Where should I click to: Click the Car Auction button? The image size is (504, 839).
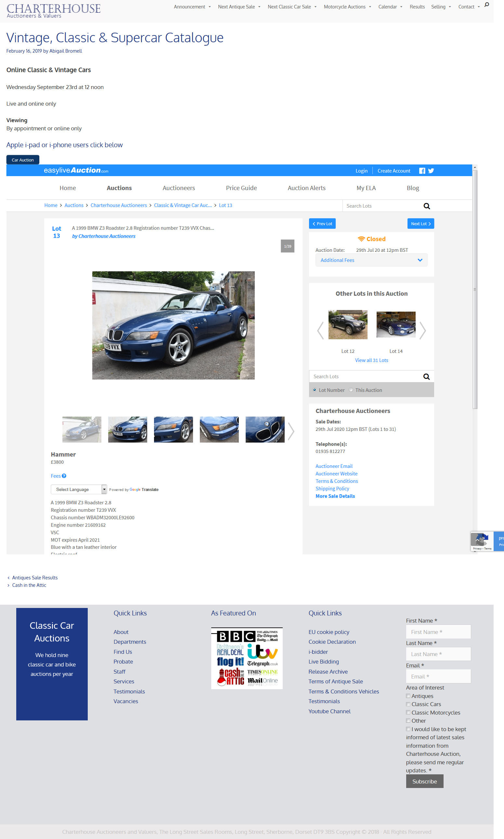[x=23, y=160]
